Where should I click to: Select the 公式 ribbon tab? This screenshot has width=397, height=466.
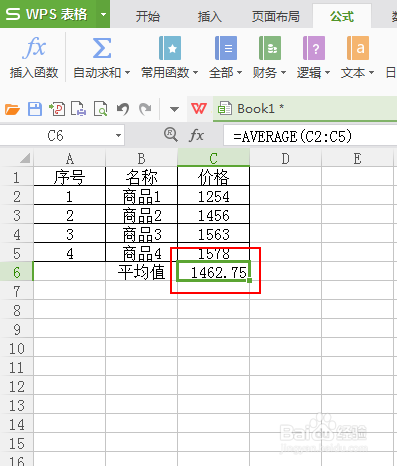tap(342, 16)
